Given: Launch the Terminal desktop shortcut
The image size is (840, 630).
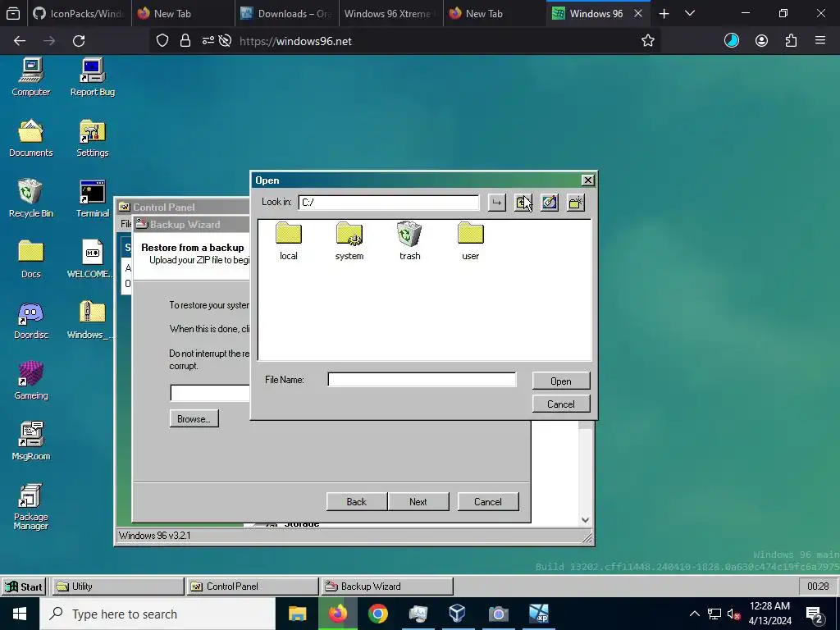Looking at the screenshot, I should pos(92,199).
